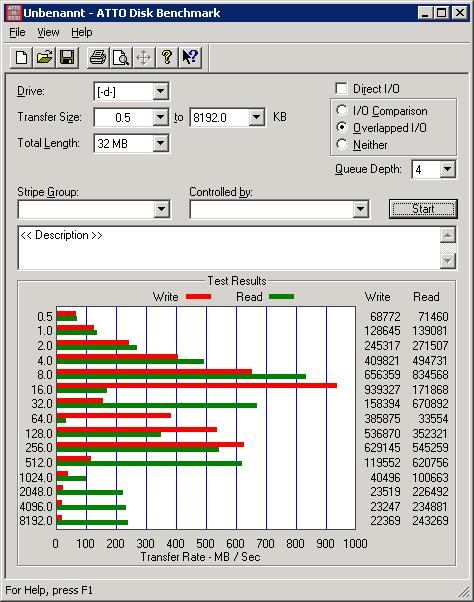
Task: Click the ATTO app icon in title bar
Action: 14,13
